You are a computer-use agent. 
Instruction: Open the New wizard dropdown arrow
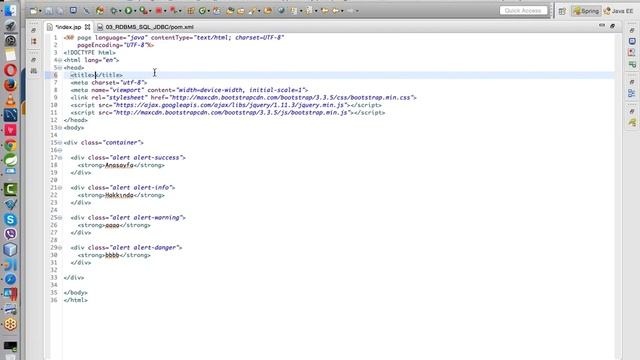click(x=40, y=11)
